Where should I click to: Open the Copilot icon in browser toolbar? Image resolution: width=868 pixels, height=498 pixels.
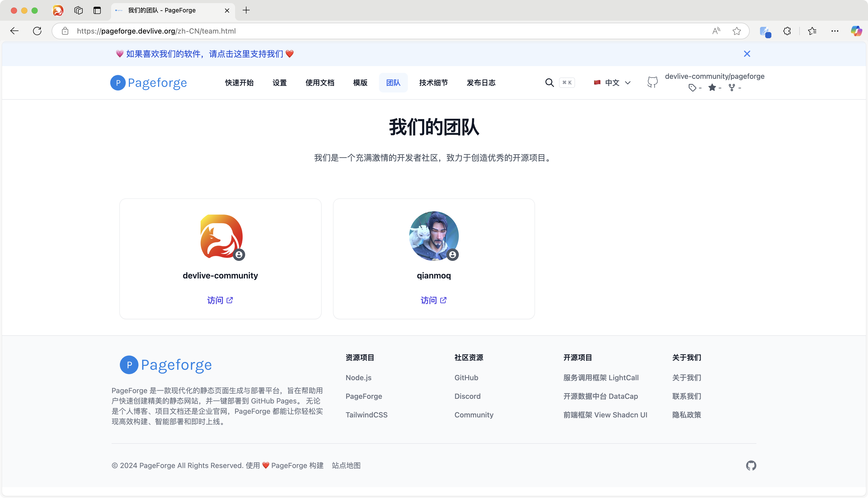[x=856, y=31]
